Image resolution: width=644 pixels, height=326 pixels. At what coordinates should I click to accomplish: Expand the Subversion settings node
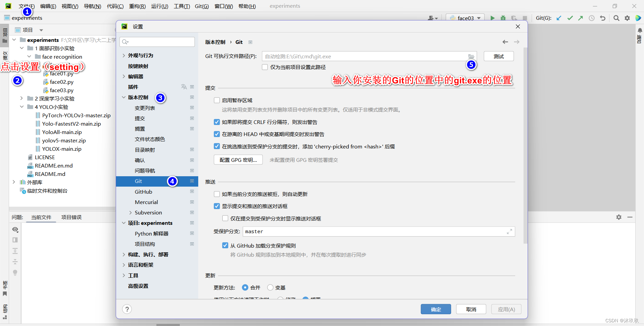130,213
